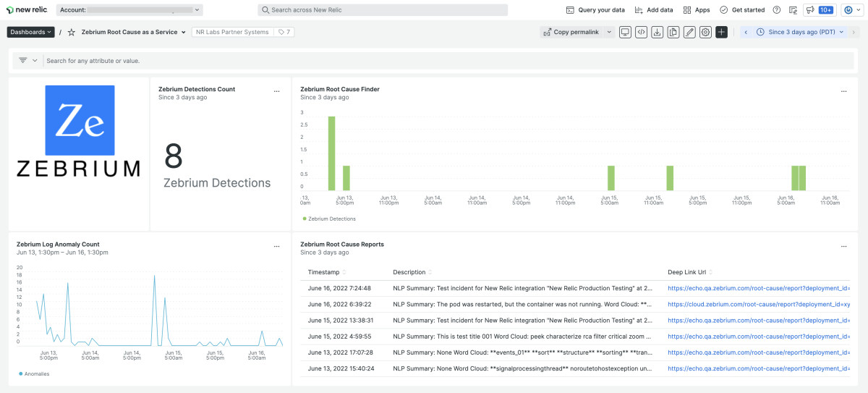Open the user profile menu
The image size is (868, 393).
pos(852,10)
